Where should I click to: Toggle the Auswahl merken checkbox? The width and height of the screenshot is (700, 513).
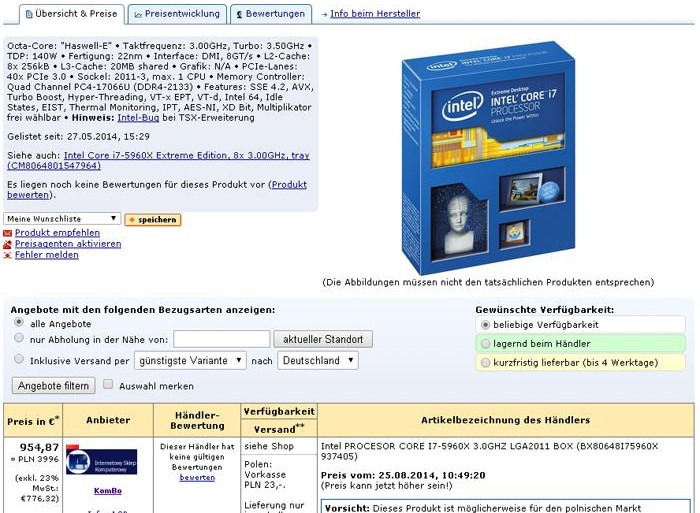pyautogui.click(x=108, y=384)
